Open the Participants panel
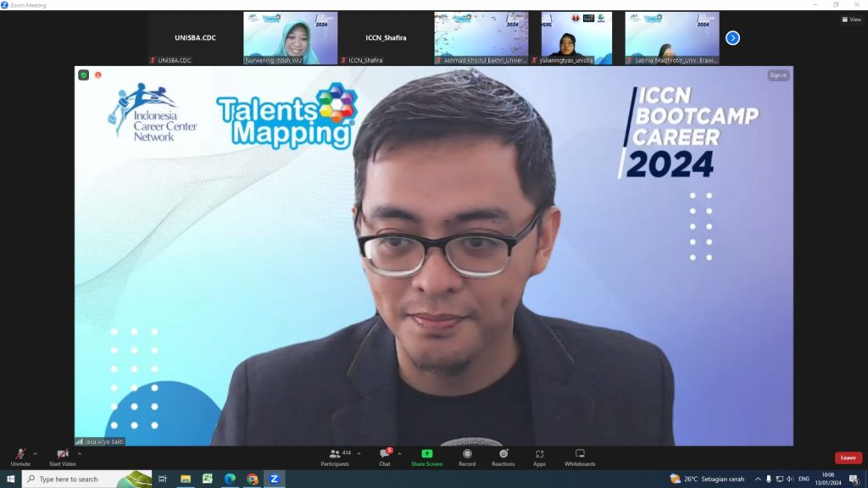 pyautogui.click(x=335, y=456)
